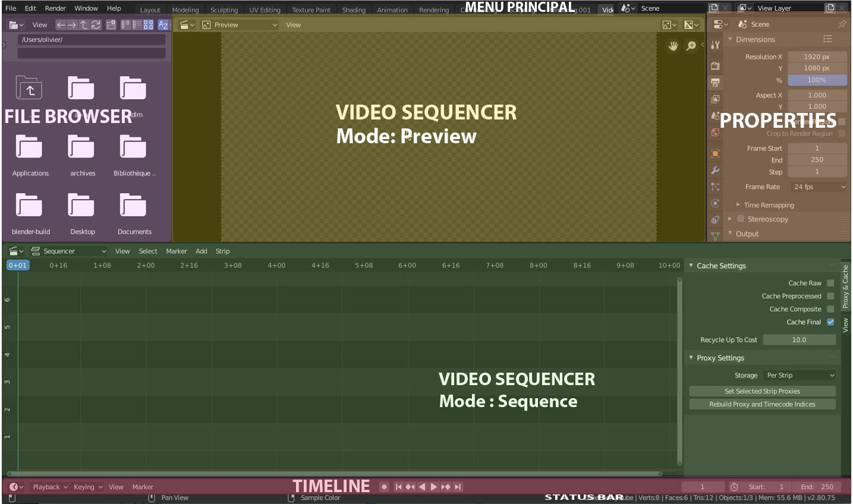Open preview editor type dropdown
The height and width of the screenshot is (504, 853).
coord(188,25)
